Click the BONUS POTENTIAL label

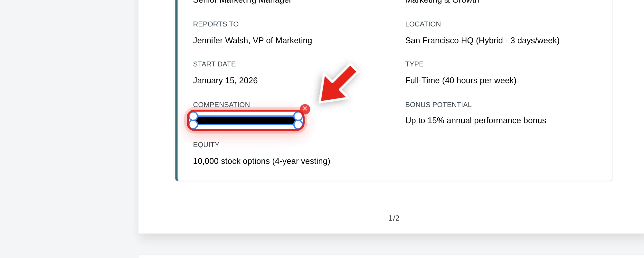tap(438, 104)
